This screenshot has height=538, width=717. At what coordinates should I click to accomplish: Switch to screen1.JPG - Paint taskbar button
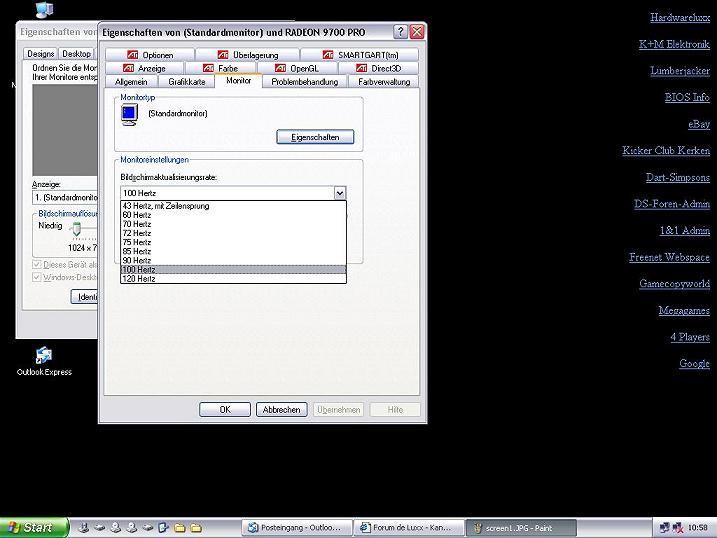coord(521,528)
